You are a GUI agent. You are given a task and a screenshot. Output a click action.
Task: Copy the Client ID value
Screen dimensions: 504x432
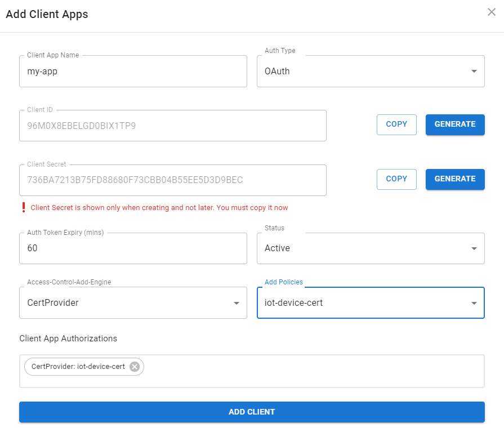click(396, 124)
